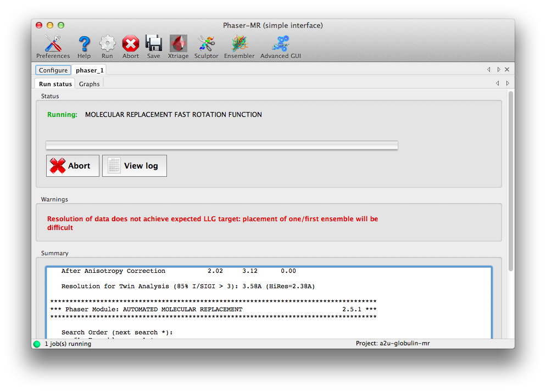Select the phaser_1 tab
The height and width of the screenshot is (392, 546).
[90, 70]
